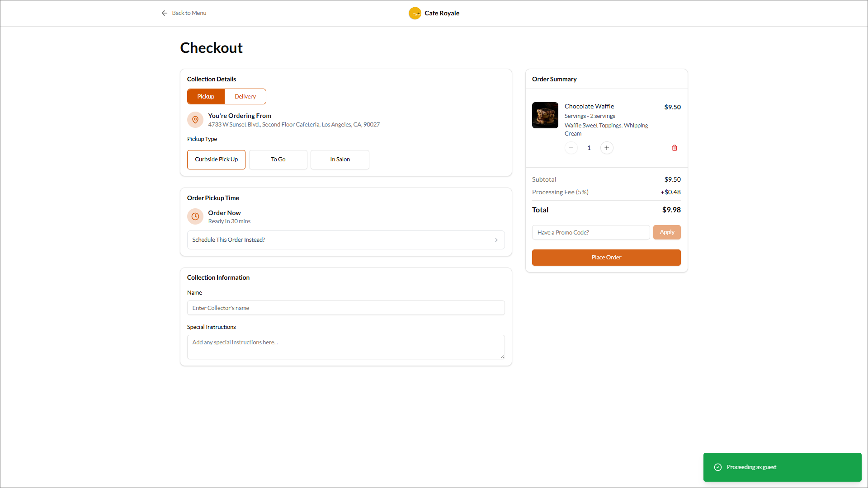Open Chocolate Waffle thumbnail image
Screen dimensions: 868x488
pos(545,115)
